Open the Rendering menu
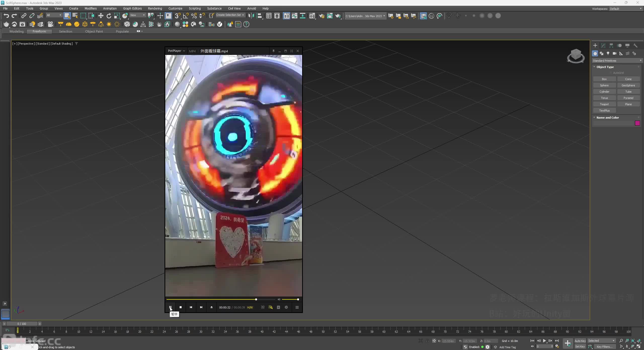 coord(155,8)
